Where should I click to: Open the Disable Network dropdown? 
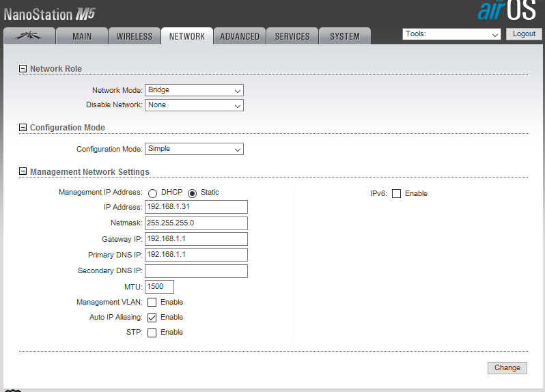point(194,105)
